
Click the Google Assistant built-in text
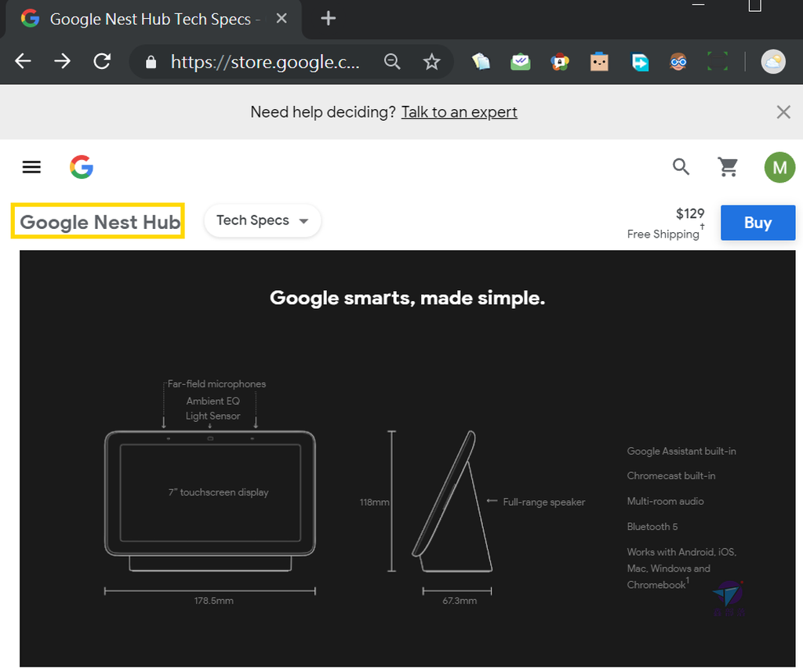(681, 451)
